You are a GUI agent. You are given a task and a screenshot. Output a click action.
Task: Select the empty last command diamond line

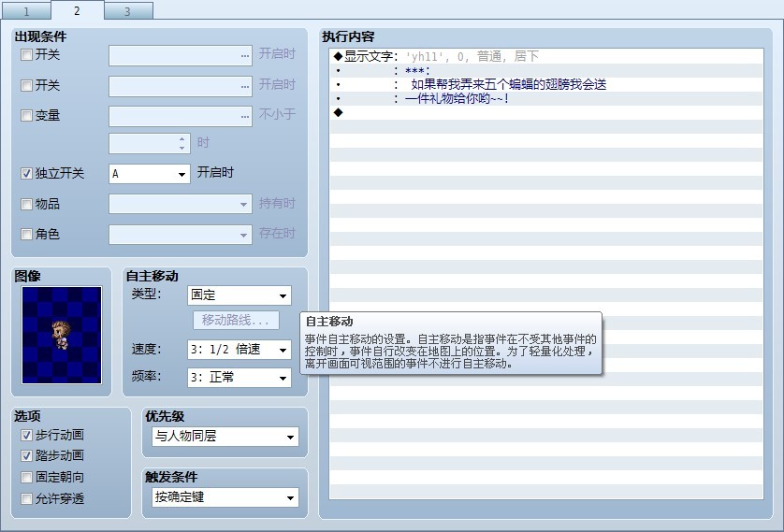coord(546,112)
